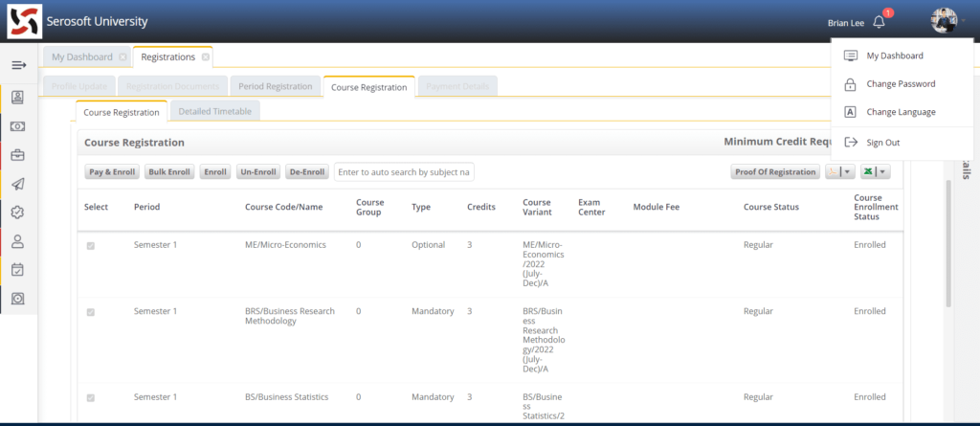980x426 pixels.
Task: Sort by the Credits column header
Action: pyautogui.click(x=481, y=207)
